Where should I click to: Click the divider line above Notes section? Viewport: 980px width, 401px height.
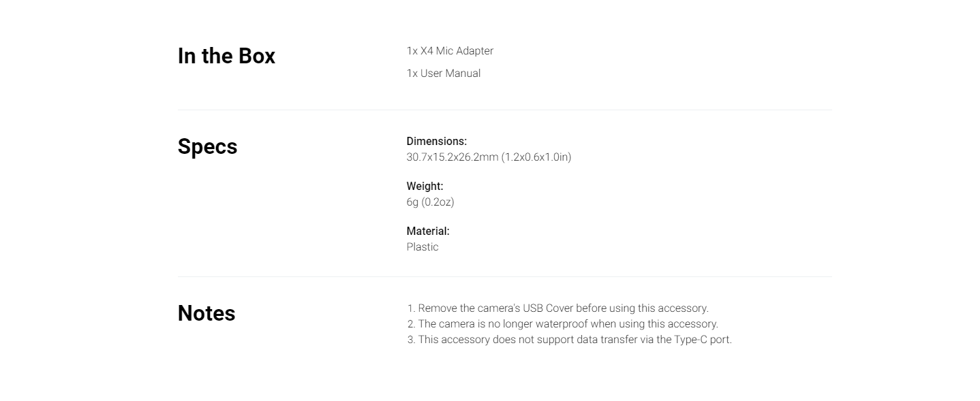pyautogui.click(x=504, y=277)
